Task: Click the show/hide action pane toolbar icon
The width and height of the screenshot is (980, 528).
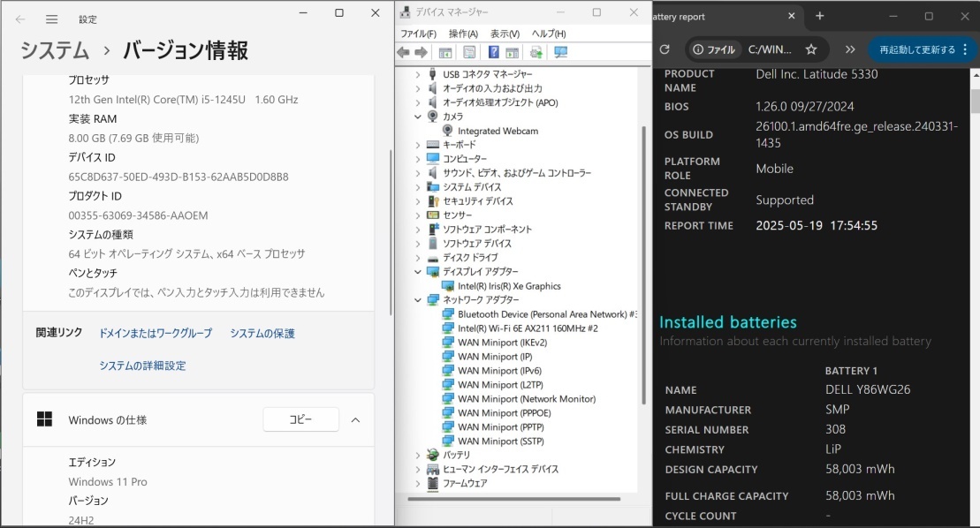Action: click(x=512, y=52)
